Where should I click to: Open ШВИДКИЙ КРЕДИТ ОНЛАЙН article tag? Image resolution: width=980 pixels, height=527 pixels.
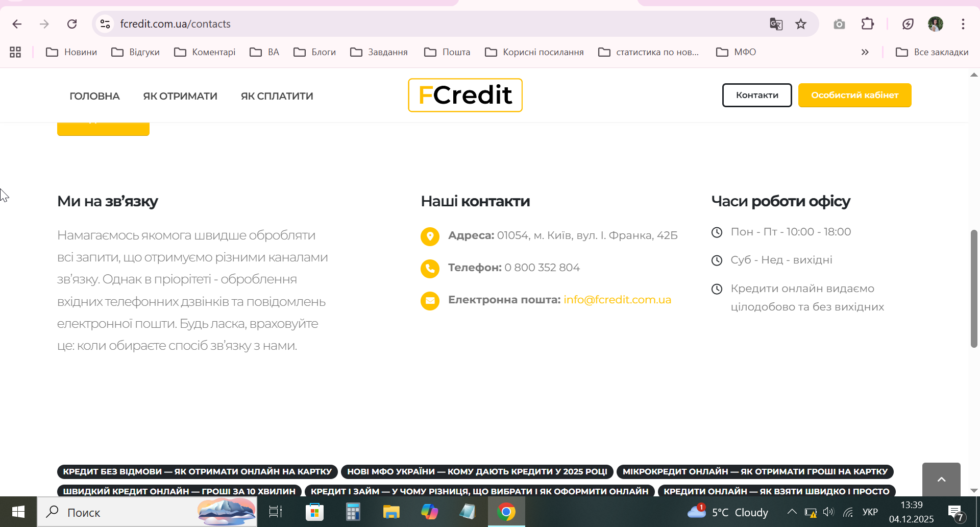[179, 491]
